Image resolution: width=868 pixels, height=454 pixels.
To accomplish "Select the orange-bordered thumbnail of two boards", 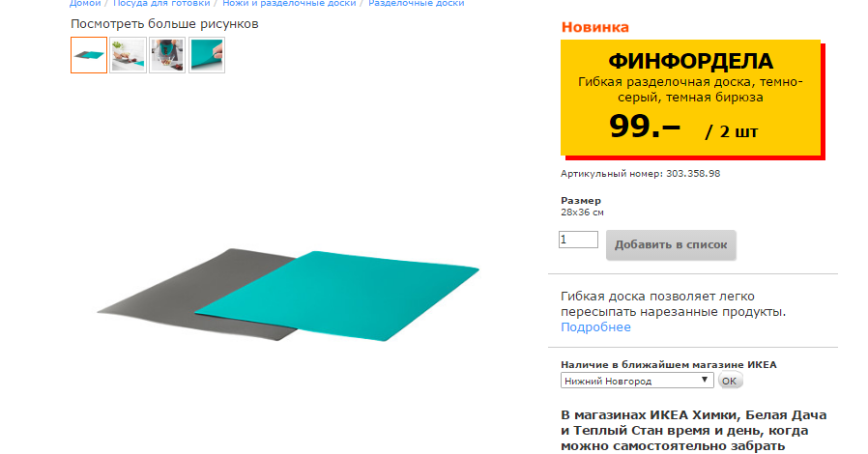I will 89,55.
